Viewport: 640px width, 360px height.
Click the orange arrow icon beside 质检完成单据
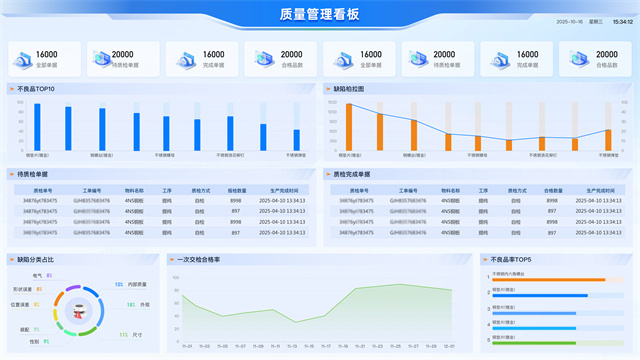point(328,174)
